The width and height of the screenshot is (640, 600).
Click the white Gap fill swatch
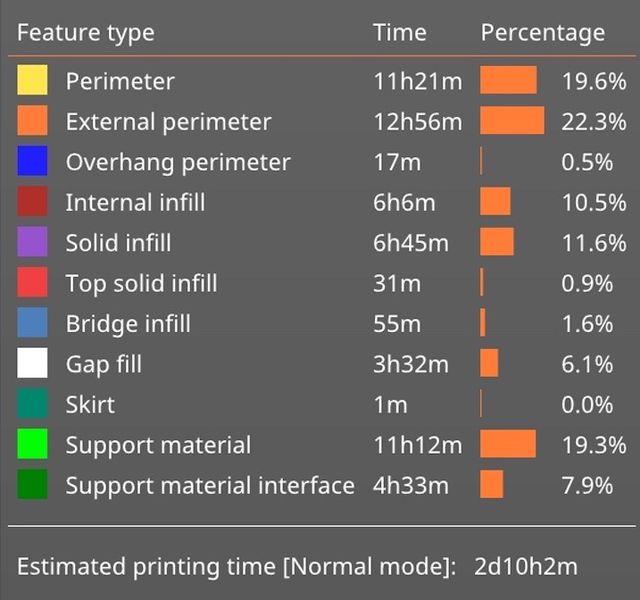(32, 364)
